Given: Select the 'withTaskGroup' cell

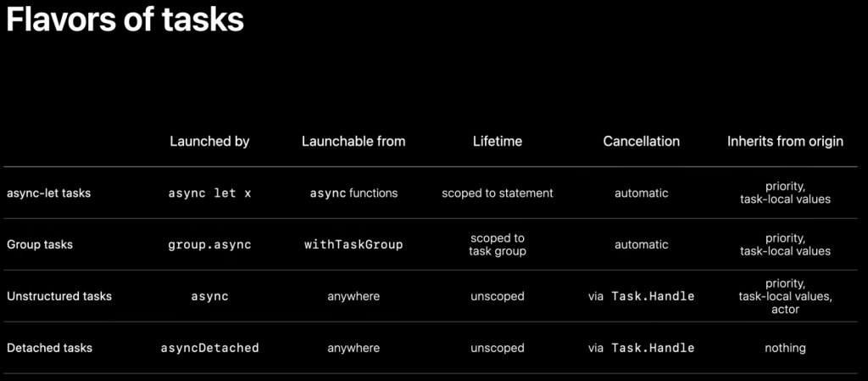Looking at the screenshot, I should [353, 244].
